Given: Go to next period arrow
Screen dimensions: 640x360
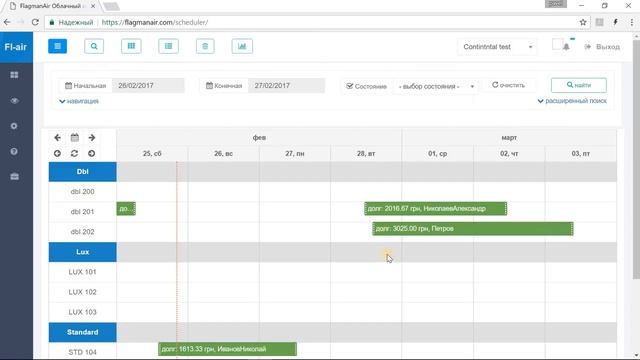Looking at the screenshot, I should [92, 138].
